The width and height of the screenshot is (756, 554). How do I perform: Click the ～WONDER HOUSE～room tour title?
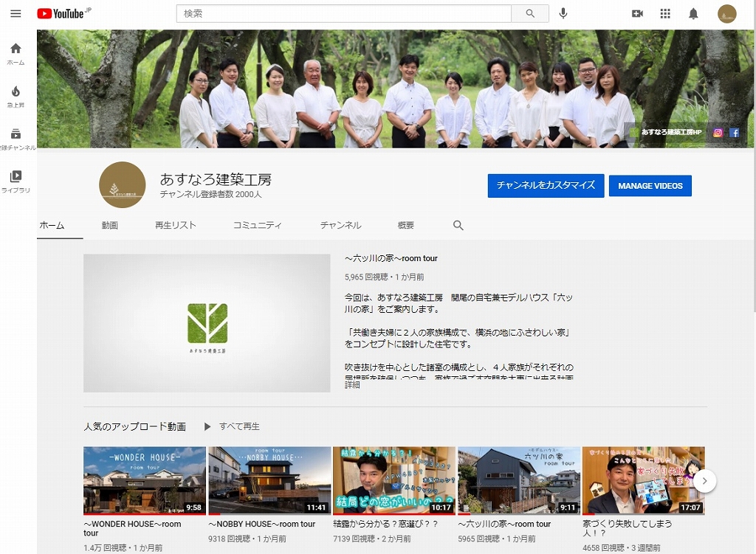[133, 528]
